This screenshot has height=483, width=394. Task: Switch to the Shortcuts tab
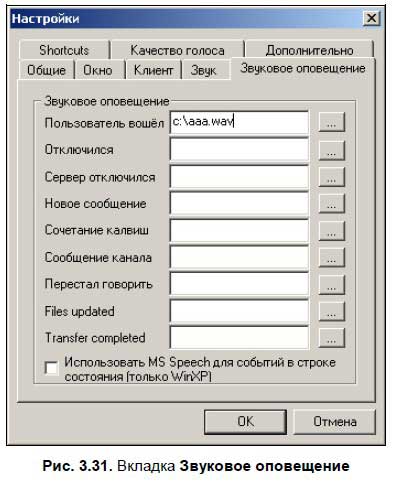pos(64,50)
